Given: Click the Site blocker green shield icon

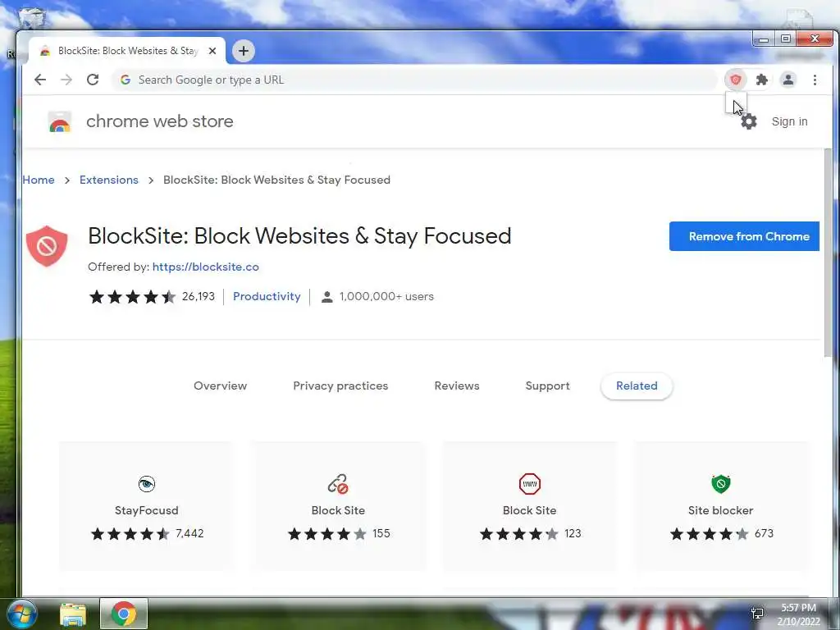Looking at the screenshot, I should coord(720,484).
